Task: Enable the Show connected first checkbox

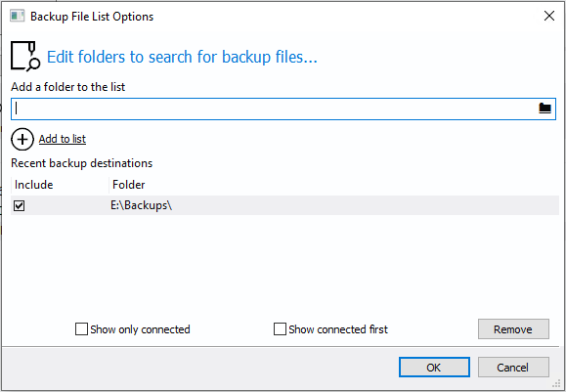Action: (280, 329)
